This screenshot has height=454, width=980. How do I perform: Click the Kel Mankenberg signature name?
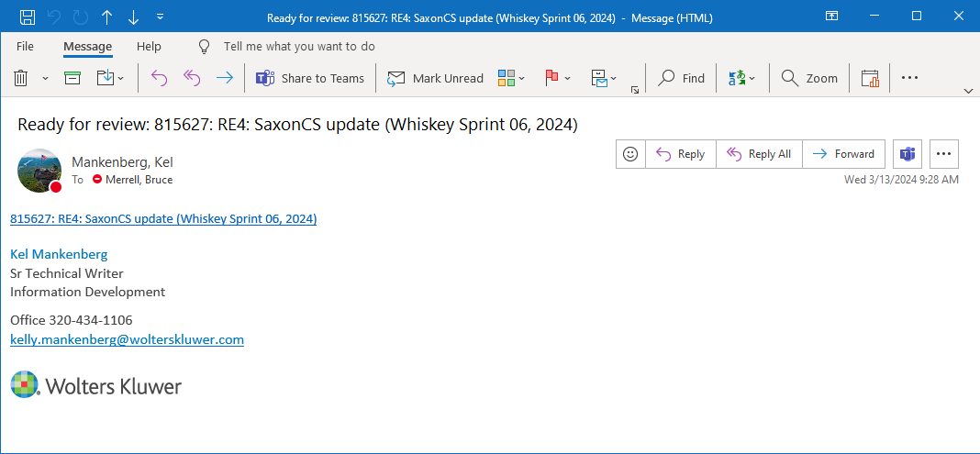pos(59,254)
